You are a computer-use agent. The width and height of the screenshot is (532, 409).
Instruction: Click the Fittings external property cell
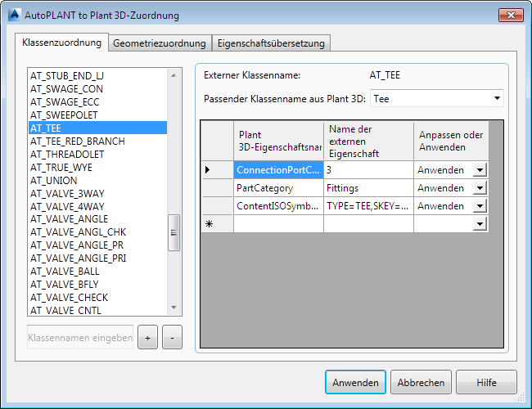coord(368,188)
